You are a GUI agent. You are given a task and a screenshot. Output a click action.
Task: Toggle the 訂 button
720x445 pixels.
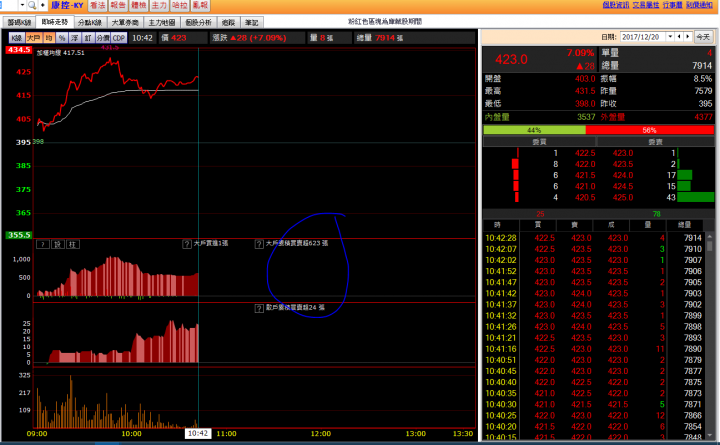point(88,38)
